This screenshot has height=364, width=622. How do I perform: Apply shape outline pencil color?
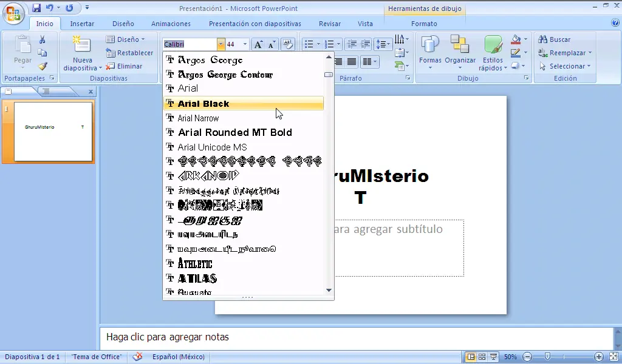(516, 53)
